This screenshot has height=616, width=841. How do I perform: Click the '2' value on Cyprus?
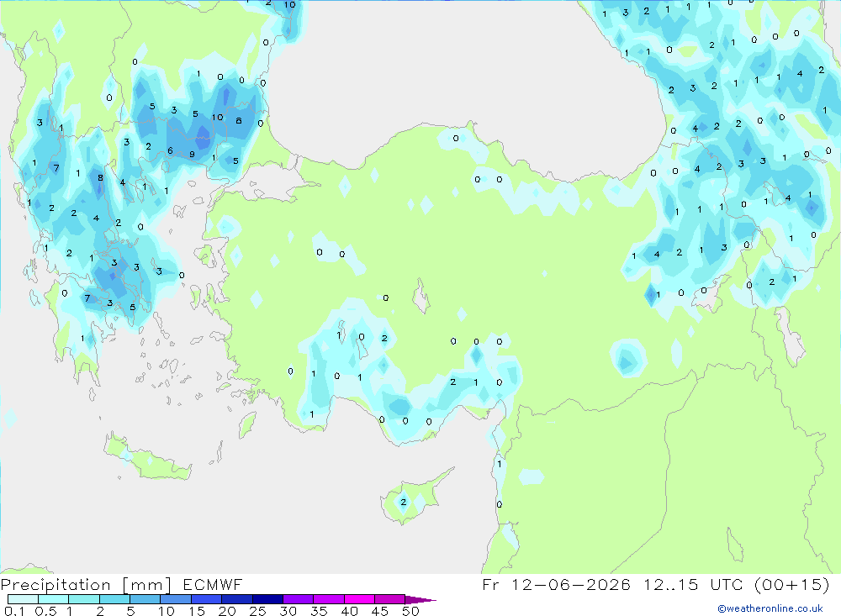[x=404, y=503]
